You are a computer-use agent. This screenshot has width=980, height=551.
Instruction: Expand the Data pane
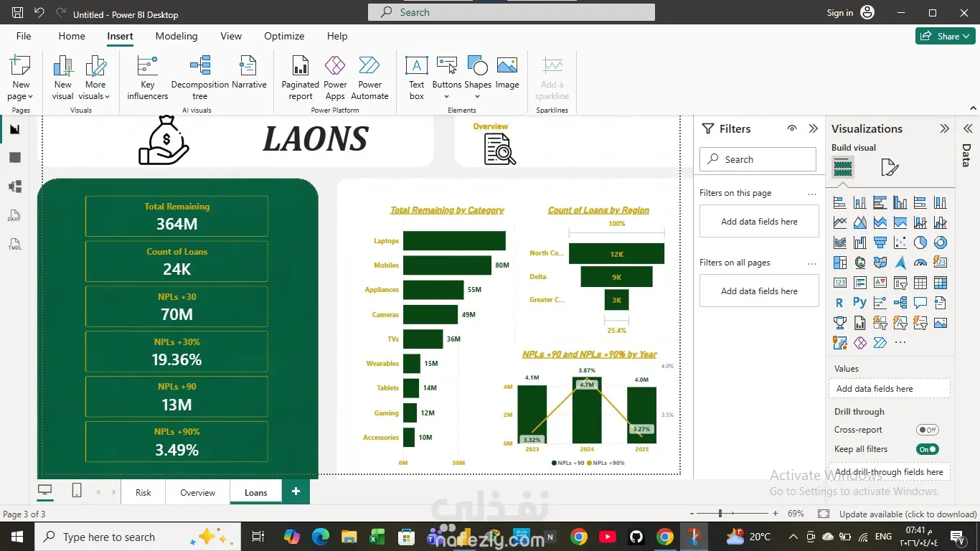[x=967, y=128]
